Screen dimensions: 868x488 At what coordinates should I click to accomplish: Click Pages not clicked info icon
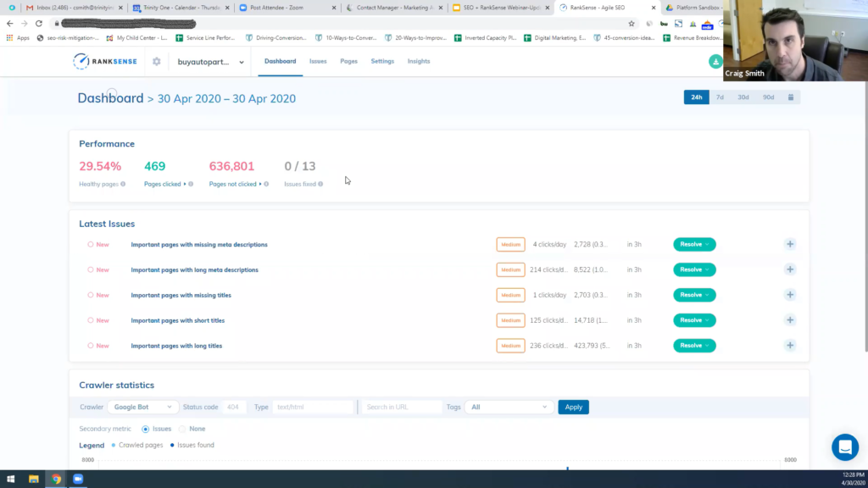[266, 184]
